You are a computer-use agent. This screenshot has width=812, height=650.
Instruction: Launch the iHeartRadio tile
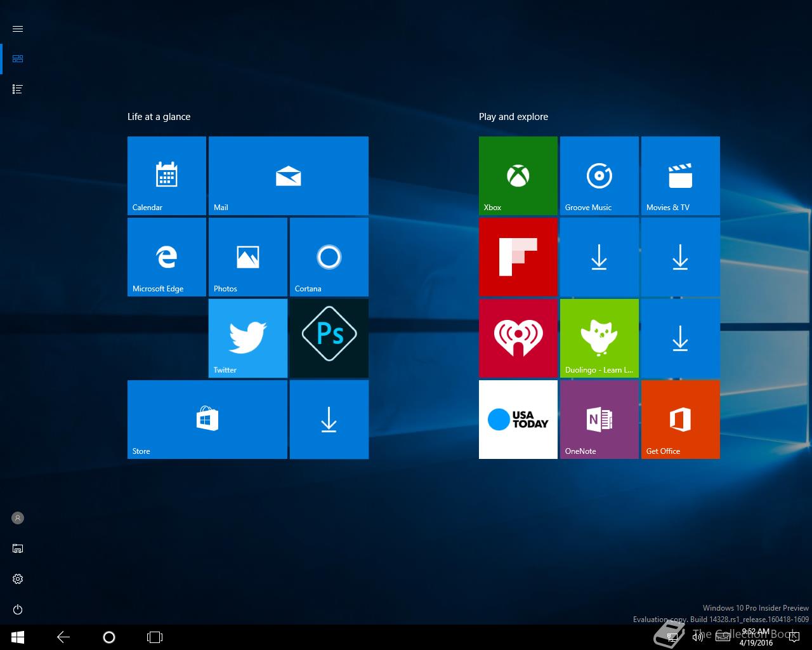[518, 338]
